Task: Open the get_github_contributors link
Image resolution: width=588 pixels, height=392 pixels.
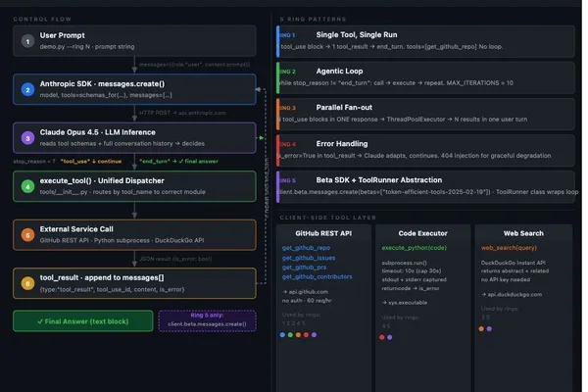Action: click(x=317, y=276)
